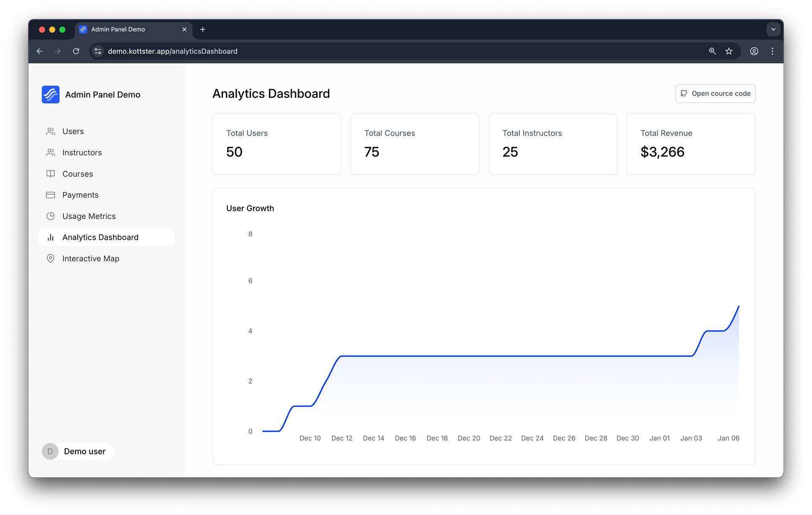Click the Dec 10 axis label
The width and height of the screenshot is (812, 515).
(x=310, y=438)
